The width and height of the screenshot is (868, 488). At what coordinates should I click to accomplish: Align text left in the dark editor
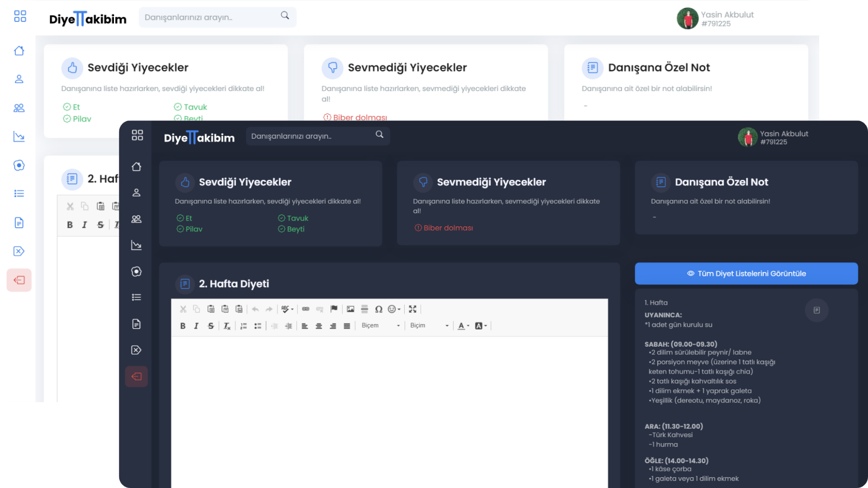click(x=305, y=326)
